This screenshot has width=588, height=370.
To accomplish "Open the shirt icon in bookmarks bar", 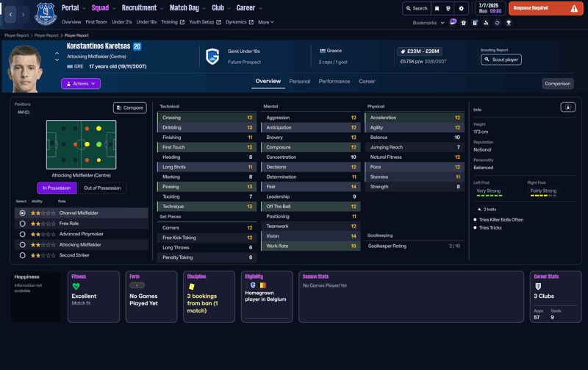I will coord(464,23).
